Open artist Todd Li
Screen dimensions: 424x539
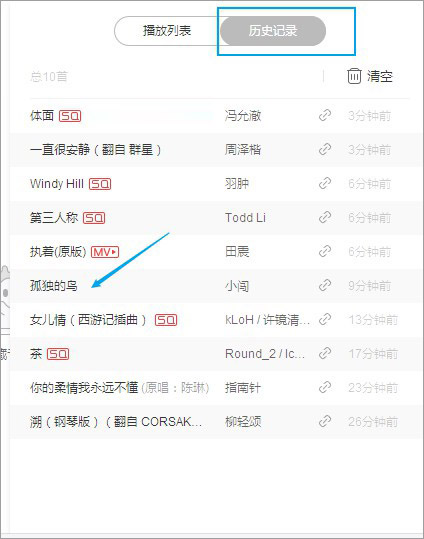[x=245, y=218]
